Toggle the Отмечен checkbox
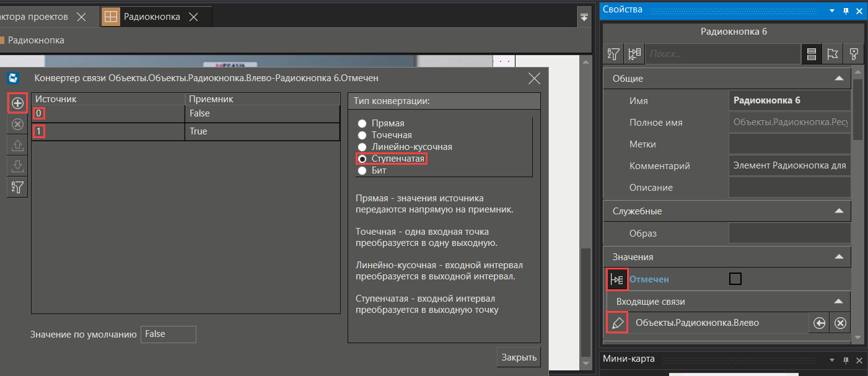Viewport: 868px width, 376px height. click(x=735, y=279)
